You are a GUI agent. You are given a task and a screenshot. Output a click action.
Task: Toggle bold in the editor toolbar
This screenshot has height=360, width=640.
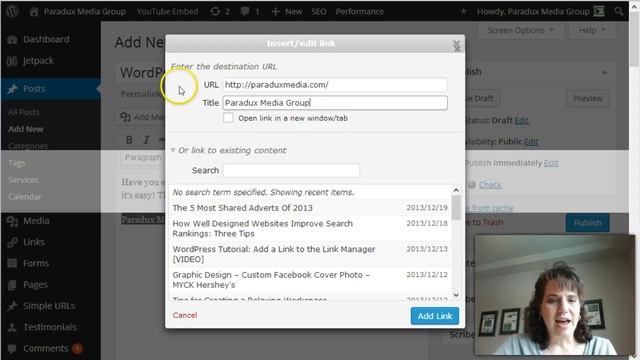point(129,140)
